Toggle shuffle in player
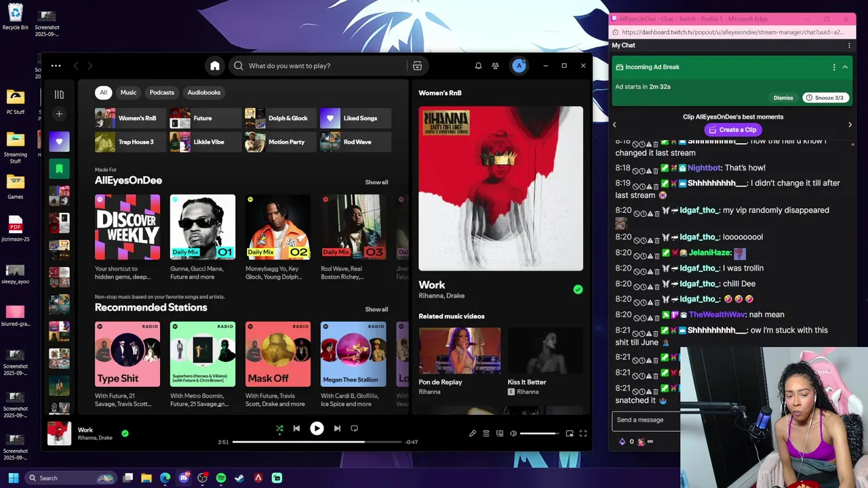 pos(279,428)
